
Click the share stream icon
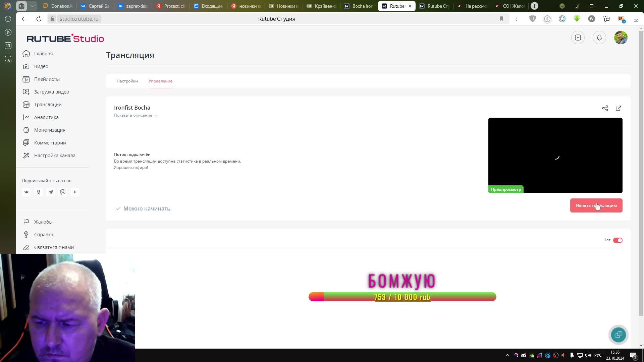point(605,108)
